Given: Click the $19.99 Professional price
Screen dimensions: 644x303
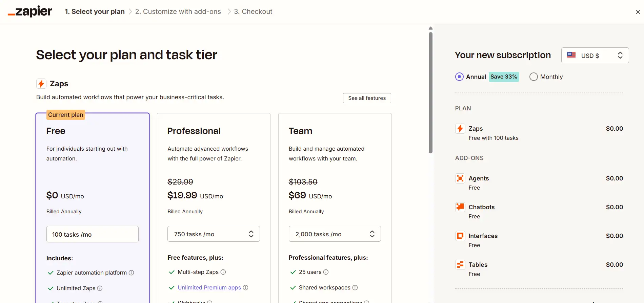Looking at the screenshot, I should pos(182,195).
